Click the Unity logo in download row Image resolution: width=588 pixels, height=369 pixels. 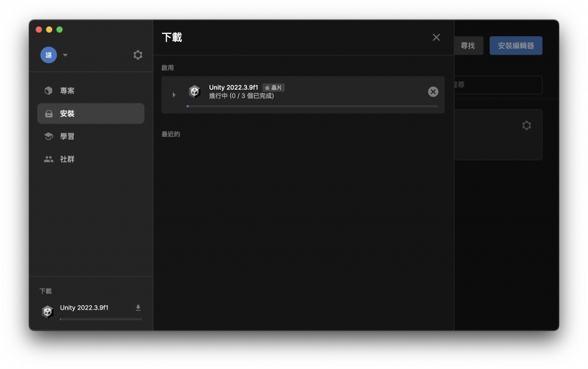(195, 91)
